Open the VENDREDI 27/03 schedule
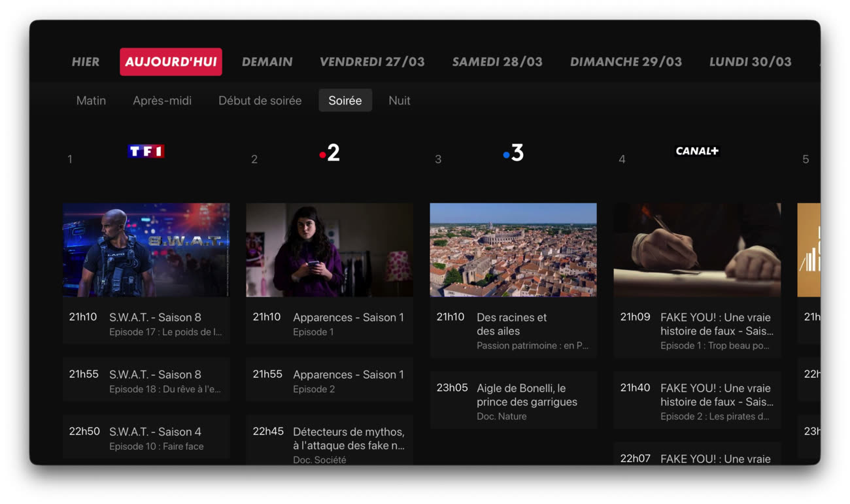Screen dimensions: 850x504 click(x=372, y=62)
